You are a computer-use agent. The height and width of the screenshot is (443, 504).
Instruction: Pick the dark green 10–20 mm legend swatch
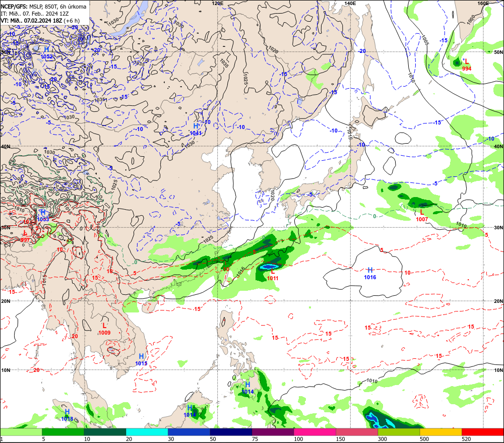(x=105, y=432)
